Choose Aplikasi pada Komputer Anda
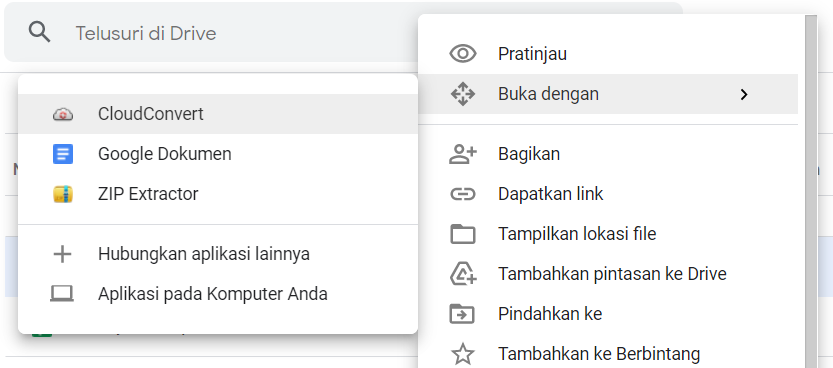 [x=218, y=294]
